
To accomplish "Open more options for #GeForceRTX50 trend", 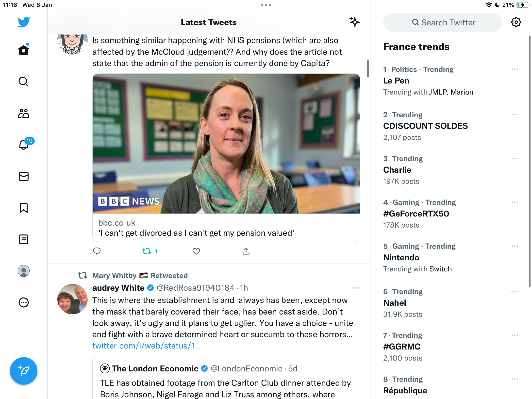I will point(515,202).
